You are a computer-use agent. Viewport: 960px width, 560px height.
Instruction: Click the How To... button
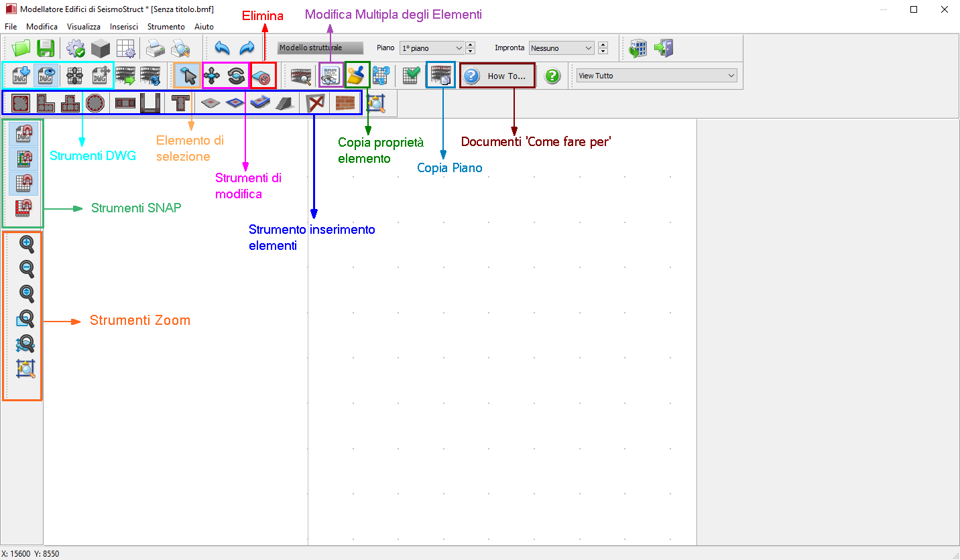tap(497, 76)
